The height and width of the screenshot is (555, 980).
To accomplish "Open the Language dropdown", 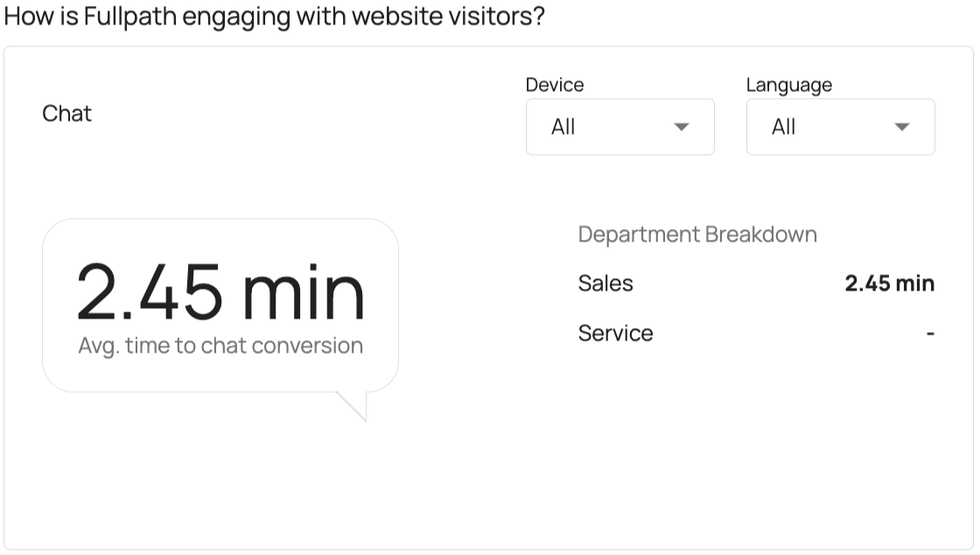I will tap(840, 127).
